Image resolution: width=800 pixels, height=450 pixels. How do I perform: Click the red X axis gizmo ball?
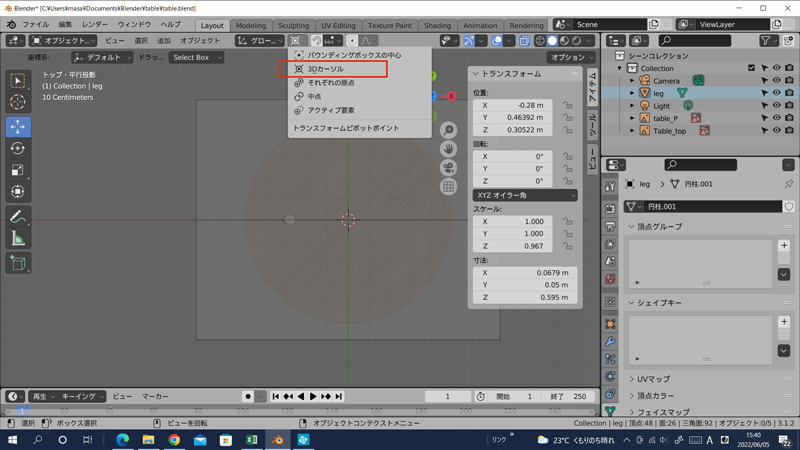click(x=451, y=96)
